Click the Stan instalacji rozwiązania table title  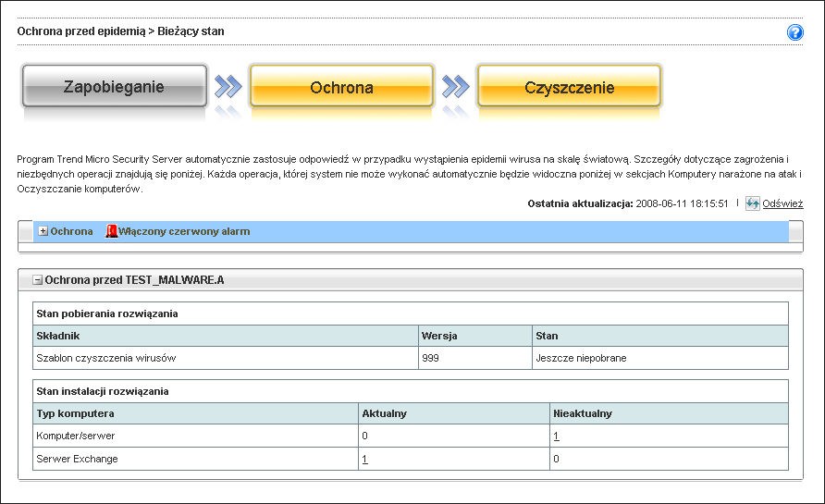click(x=102, y=391)
